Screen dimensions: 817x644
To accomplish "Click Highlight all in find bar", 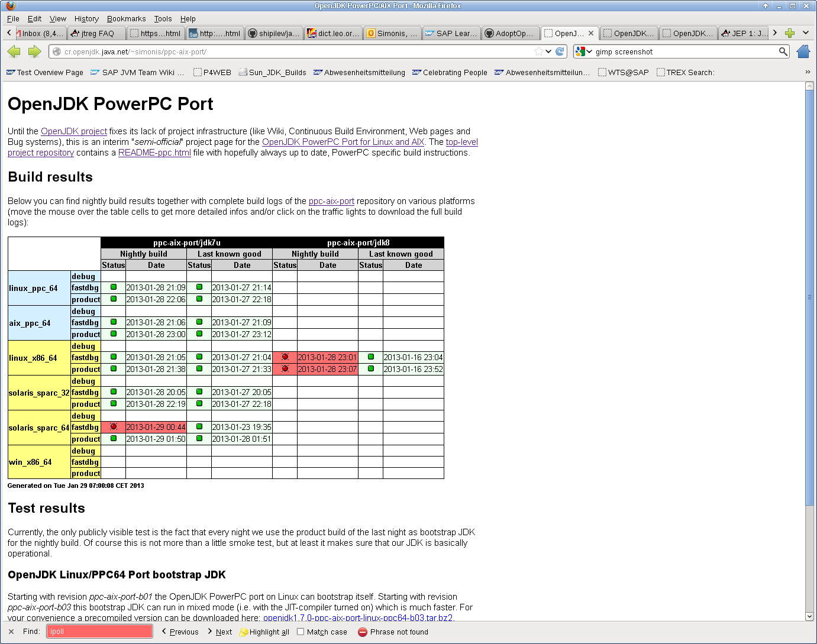I will click(x=264, y=632).
